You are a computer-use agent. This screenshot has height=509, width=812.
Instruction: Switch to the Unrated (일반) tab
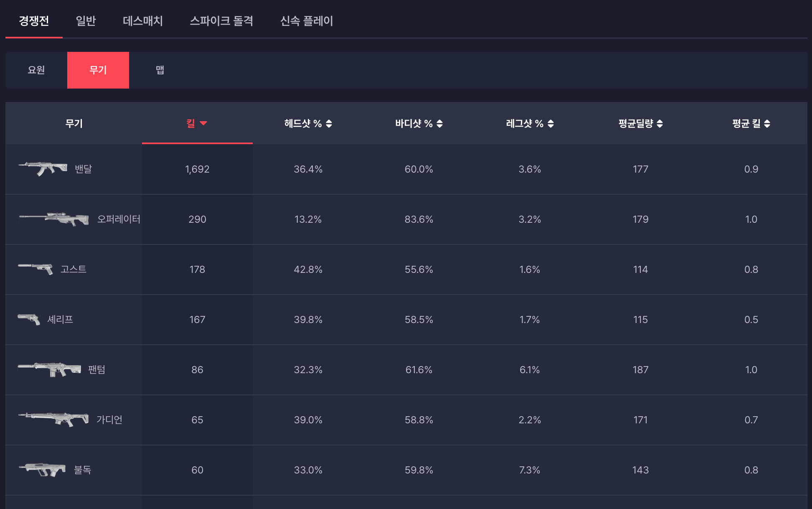86,21
